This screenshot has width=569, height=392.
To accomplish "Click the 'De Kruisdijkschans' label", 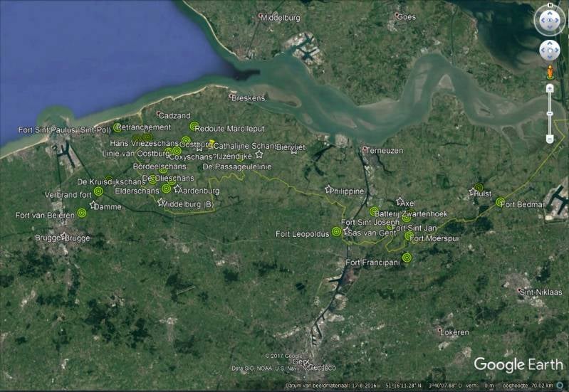I will pyautogui.click(x=111, y=181).
